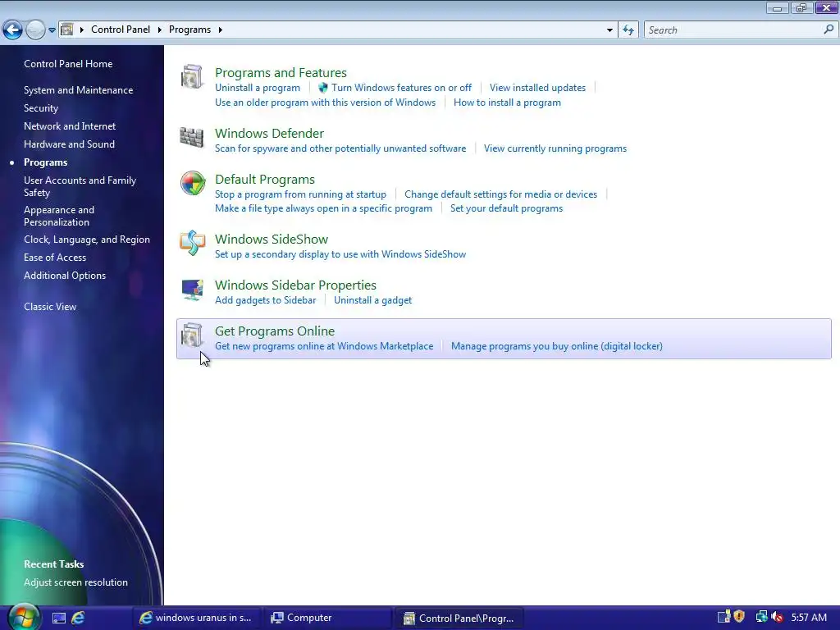This screenshot has height=630, width=840.
Task: Click Control Panel\Programs taskbar button
Action: click(459, 618)
